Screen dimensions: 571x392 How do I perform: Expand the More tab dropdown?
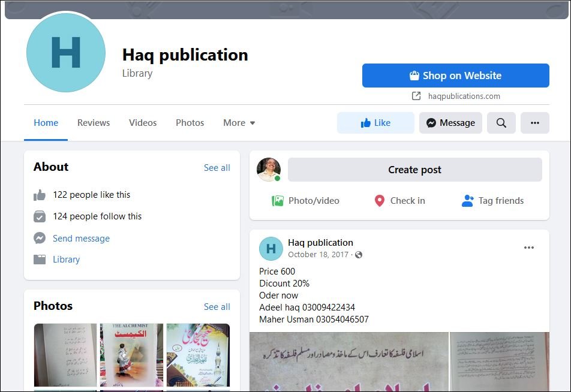point(239,123)
